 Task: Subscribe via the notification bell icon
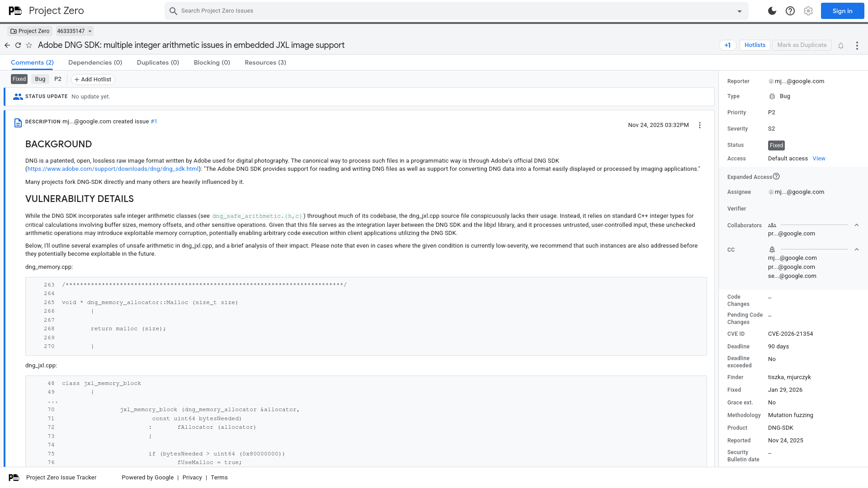point(841,46)
